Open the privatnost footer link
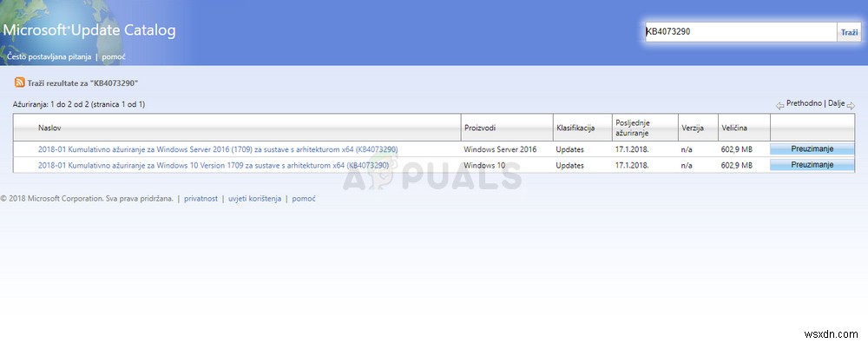This screenshot has width=868, height=343. pos(201,198)
